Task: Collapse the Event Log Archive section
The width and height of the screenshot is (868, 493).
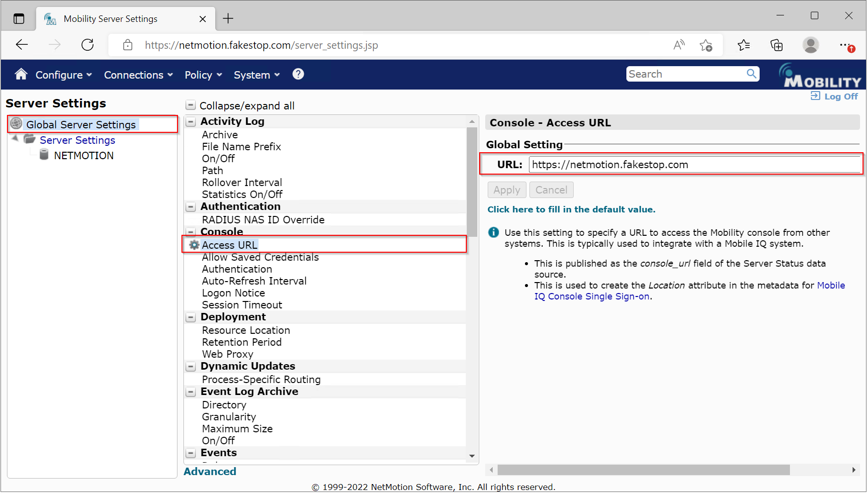Action: coord(191,392)
